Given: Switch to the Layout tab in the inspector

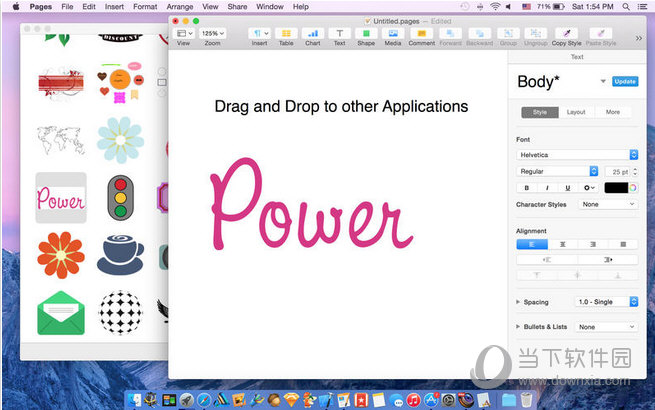Looking at the screenshot, I should 576,112.
